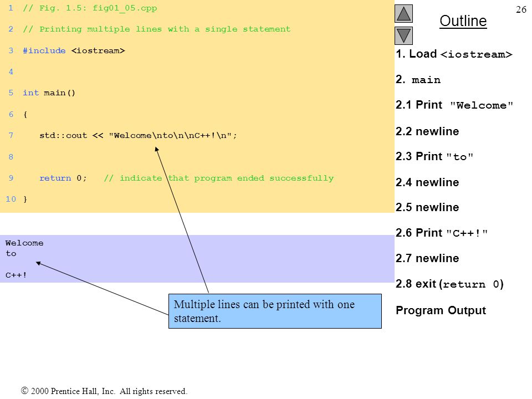Click the 'Multiple lines can be printed' callout box
The height and width of the screenshot is (399, 532).
point(275,311)
